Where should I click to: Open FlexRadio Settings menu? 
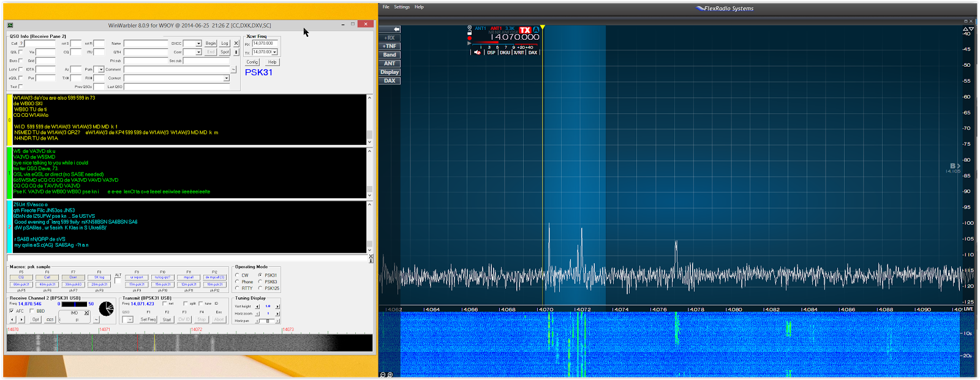point(402,7)
